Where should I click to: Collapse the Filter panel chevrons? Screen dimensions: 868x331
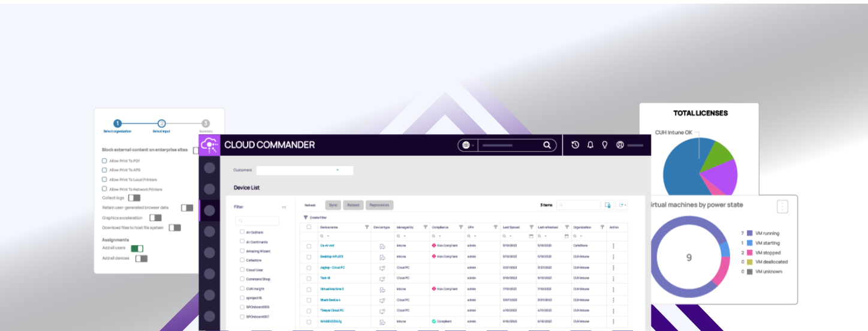click(x=284, y=207)
